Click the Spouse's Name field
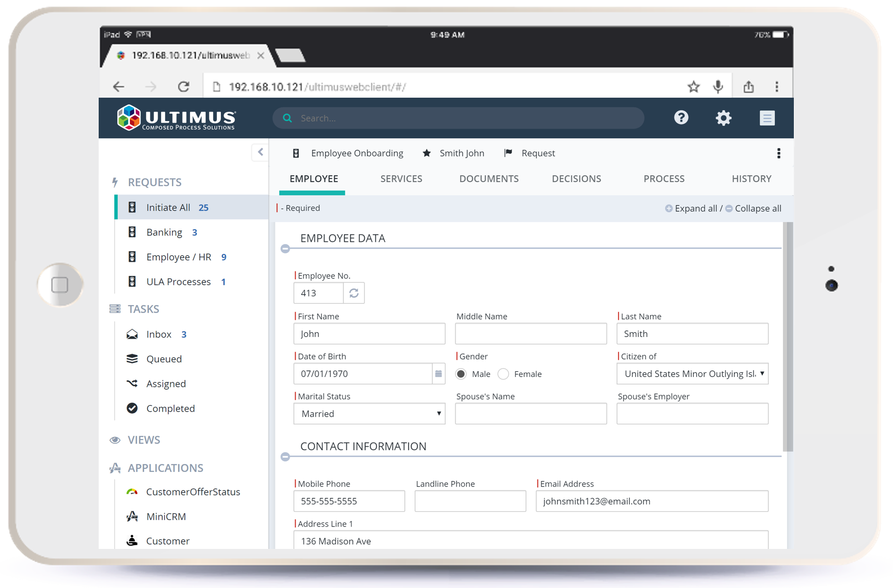Viewport: 893px width, 588px height. [531, 414]
